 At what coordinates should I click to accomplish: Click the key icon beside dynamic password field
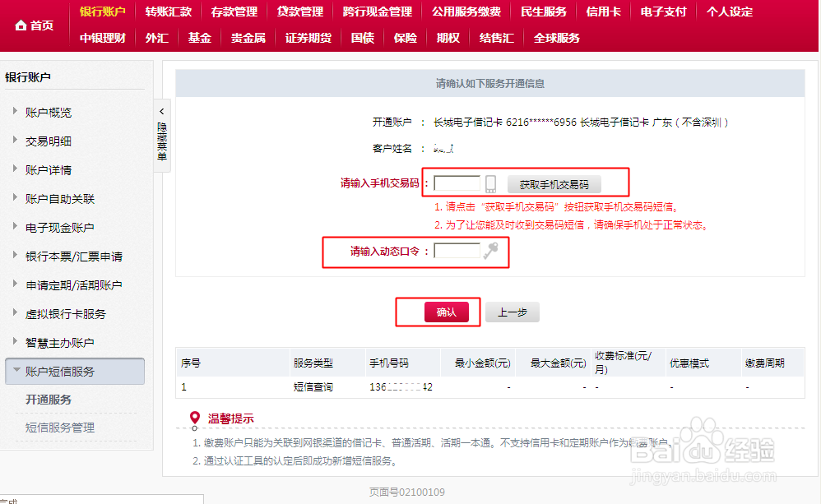[490, 251]
